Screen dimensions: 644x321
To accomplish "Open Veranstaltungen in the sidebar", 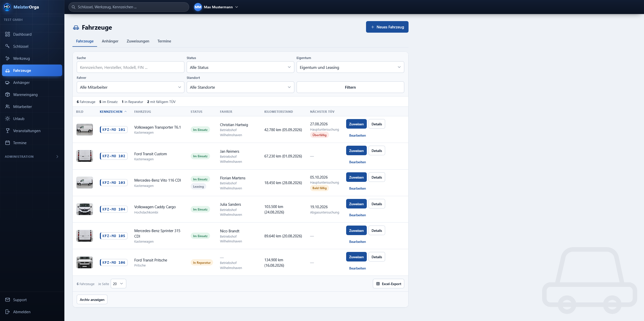I will pos(32,131).
